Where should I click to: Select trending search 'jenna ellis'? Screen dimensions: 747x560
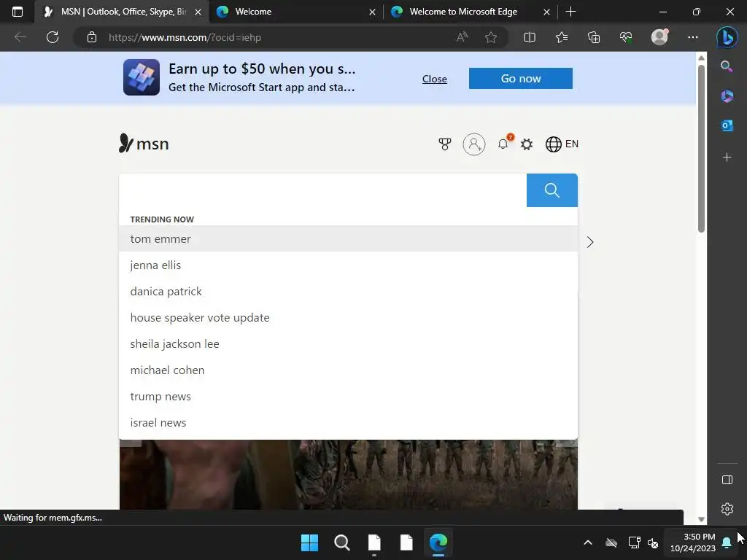click(348, 265)
